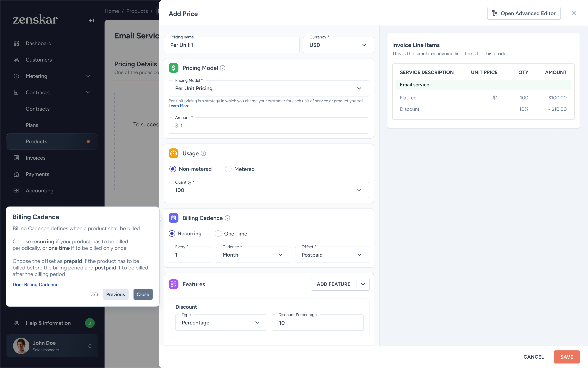Screen dimensions: 588x368
Task: Click the Contracts document icon
Action: (16, 92)
